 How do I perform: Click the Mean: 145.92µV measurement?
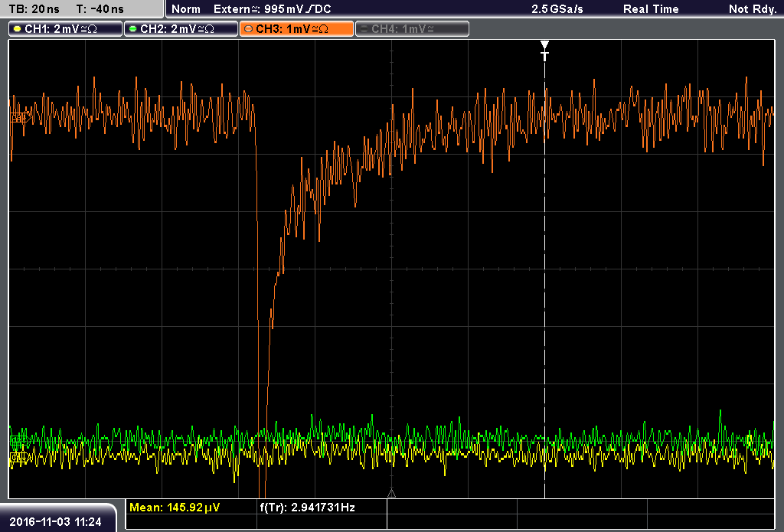coord(175,508)
